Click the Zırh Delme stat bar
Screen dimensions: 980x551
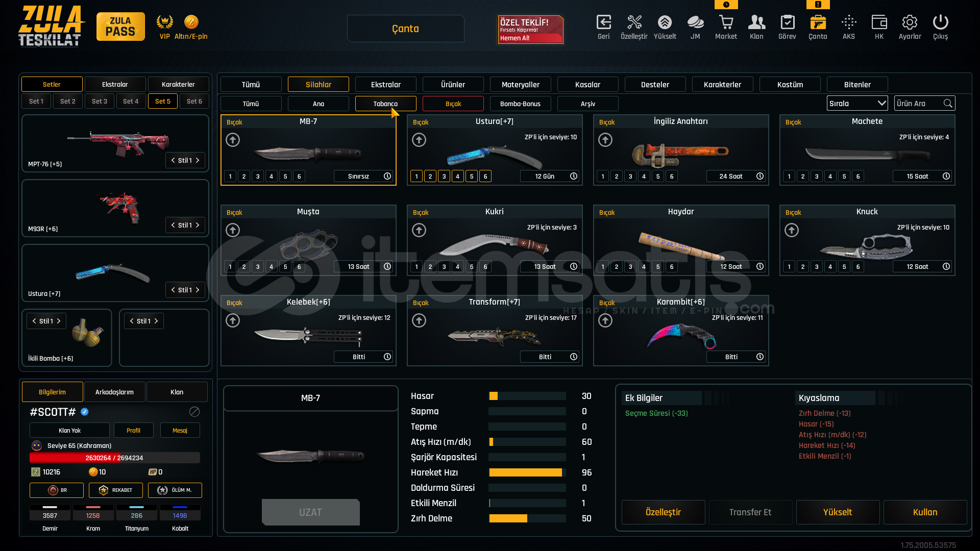point(527,518)
